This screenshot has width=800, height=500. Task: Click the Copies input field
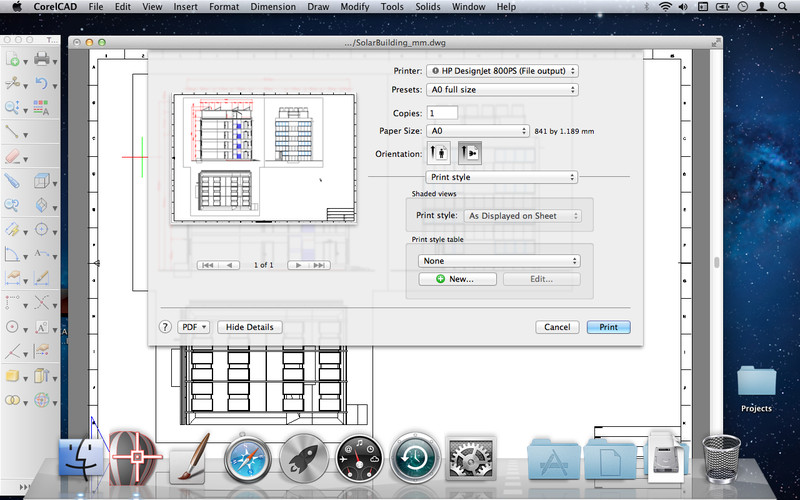tap(442, 113)
